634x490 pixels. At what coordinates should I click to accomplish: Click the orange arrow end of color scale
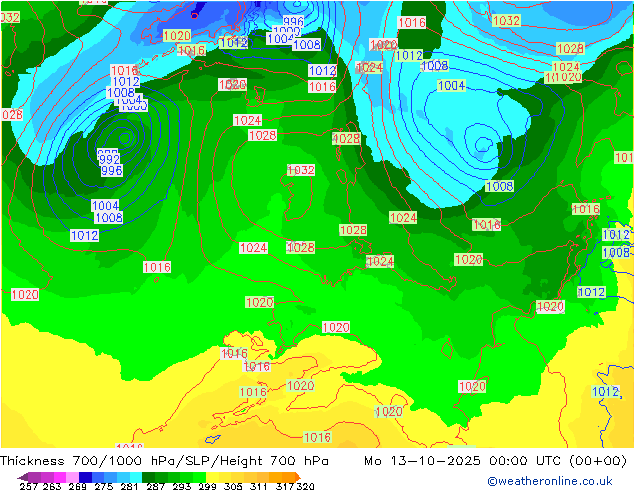pyautogui.click(x=298, y=477)
